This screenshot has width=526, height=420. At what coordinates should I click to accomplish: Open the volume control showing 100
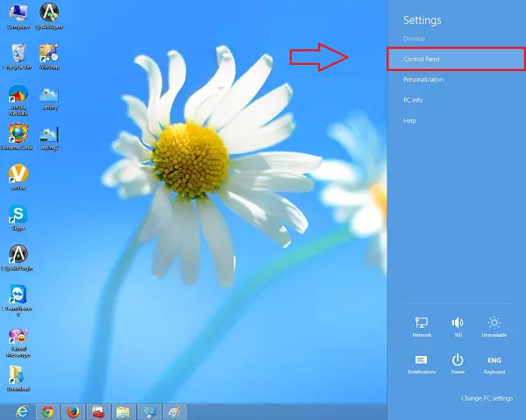point(458,327)
